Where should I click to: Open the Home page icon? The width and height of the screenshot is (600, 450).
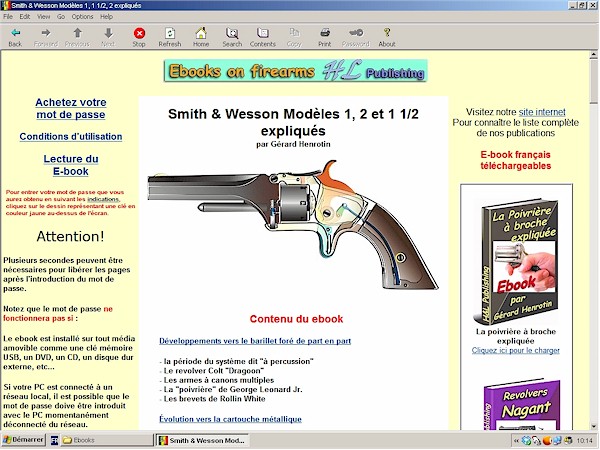(x=201, y=33)
